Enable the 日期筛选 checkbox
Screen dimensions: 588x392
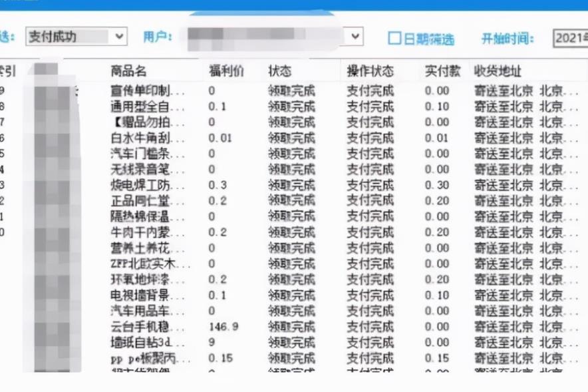coord(394,39)
